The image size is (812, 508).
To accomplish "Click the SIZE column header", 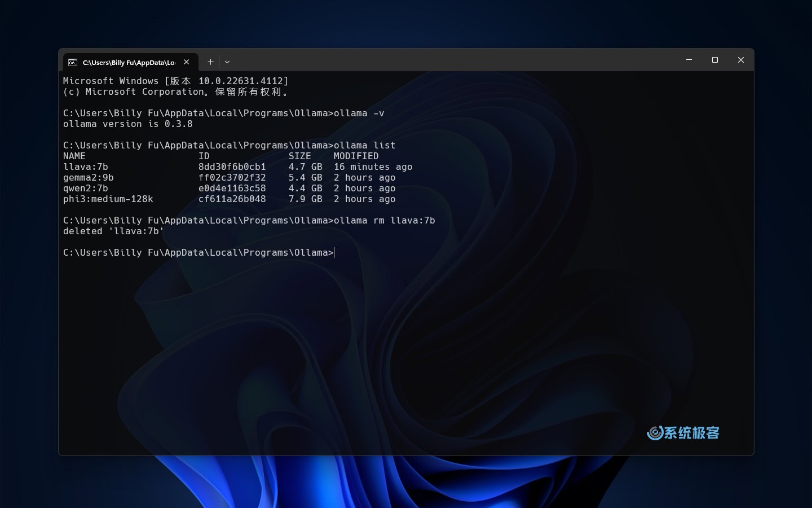I will 300,156.
